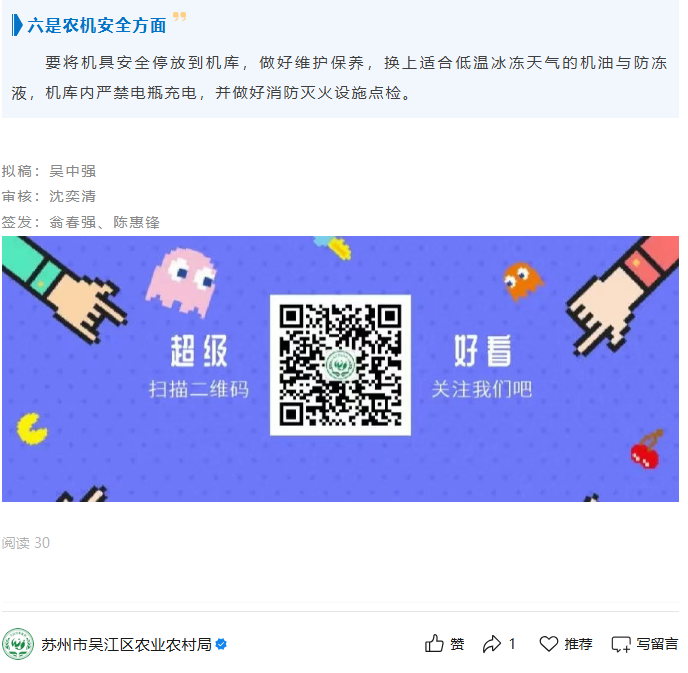Click the 推荐 recommend label
Viewport: 688px width, 673px height.
coord(578,644)
